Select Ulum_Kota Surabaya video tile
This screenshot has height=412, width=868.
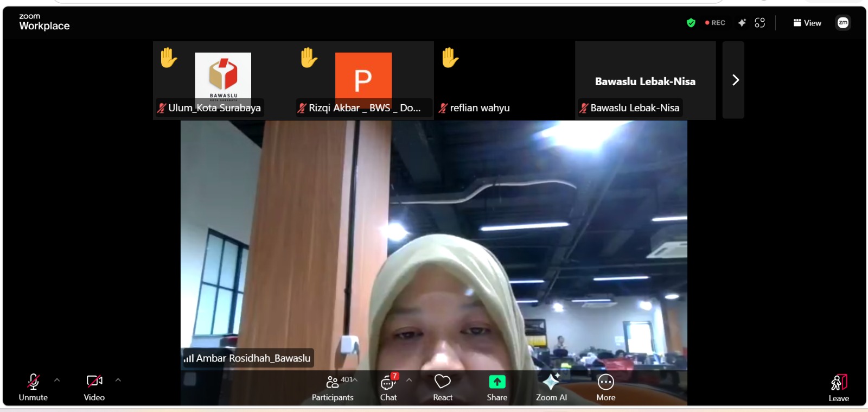coord(223,80)
